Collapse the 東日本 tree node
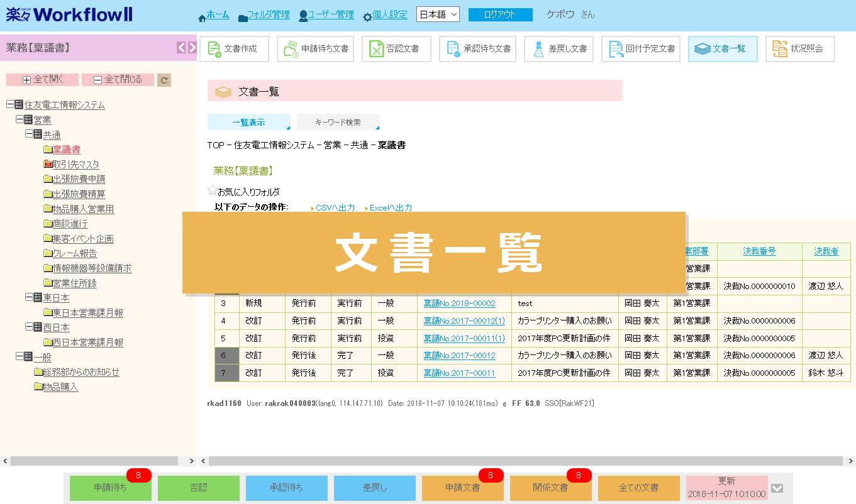Screen dimensions: 856x504 point(28,297)
